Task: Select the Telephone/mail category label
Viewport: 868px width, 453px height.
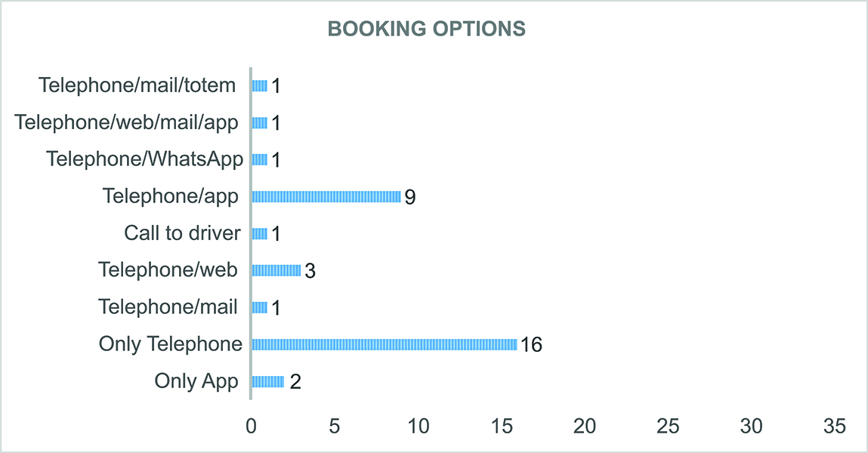Action: click(168, 307)
